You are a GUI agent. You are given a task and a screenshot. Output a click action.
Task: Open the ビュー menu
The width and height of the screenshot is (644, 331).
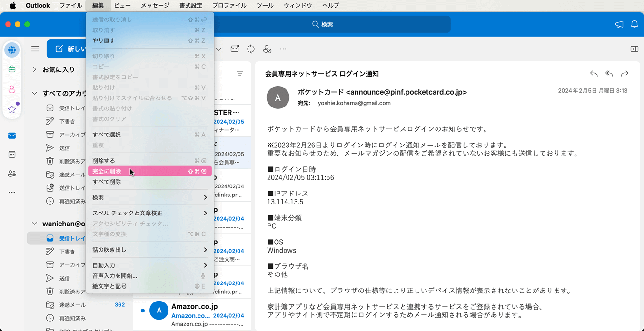click(x=122, y=6)
